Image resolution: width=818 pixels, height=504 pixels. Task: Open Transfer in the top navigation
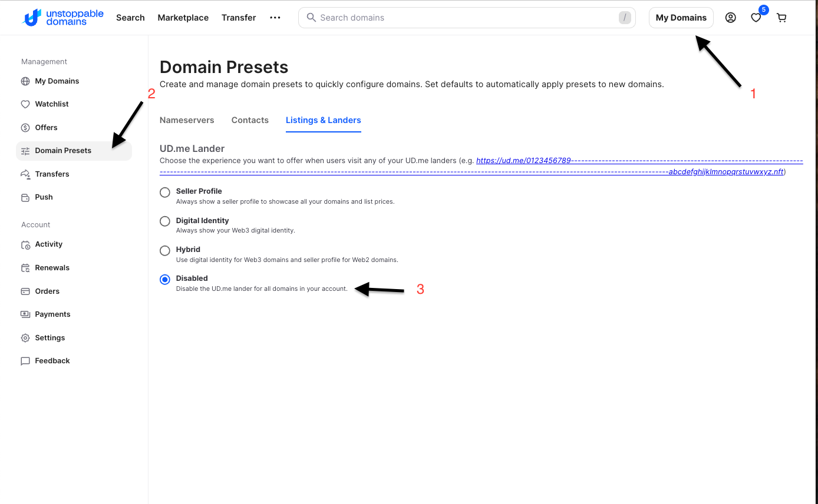pyautogui.click(x=239, y=18)
